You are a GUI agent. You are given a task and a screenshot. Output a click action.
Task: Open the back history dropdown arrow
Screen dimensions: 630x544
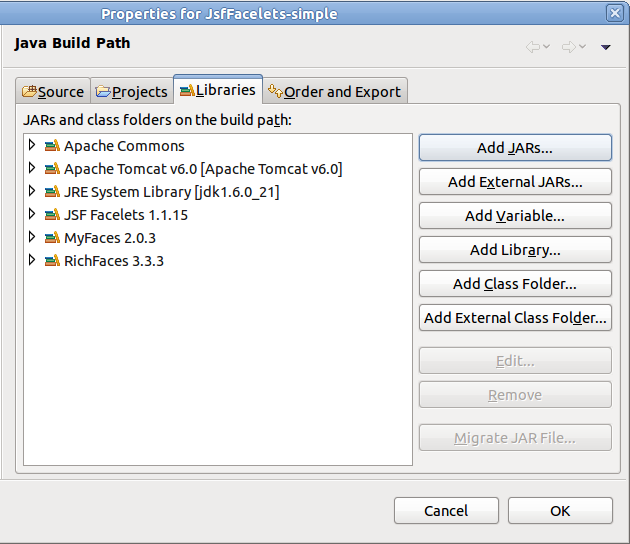(546, 47)
